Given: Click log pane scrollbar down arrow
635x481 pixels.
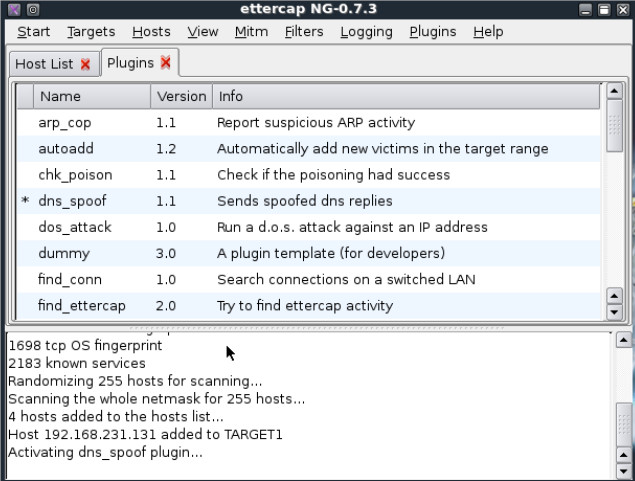Looking at the screenshot, I should [x=624, y=471].
